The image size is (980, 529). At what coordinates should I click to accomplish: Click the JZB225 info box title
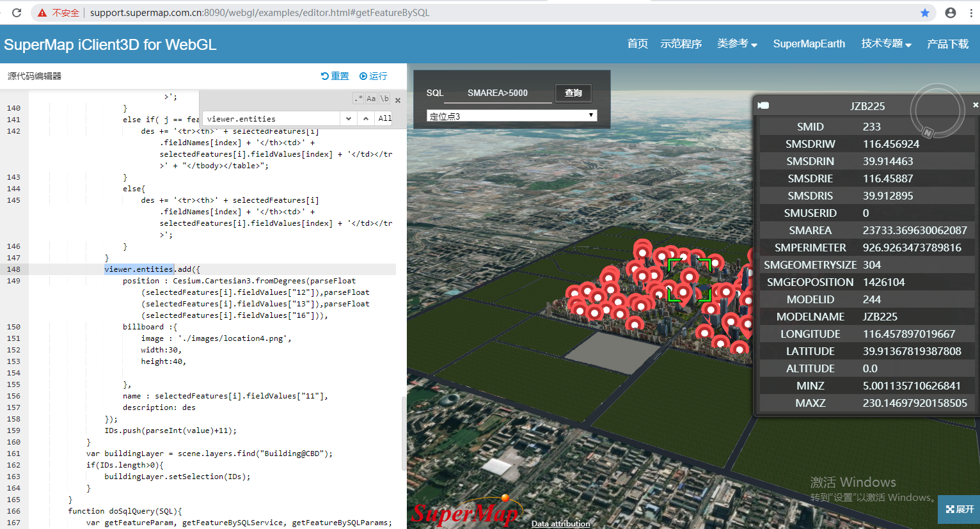[x=867, y=106]
